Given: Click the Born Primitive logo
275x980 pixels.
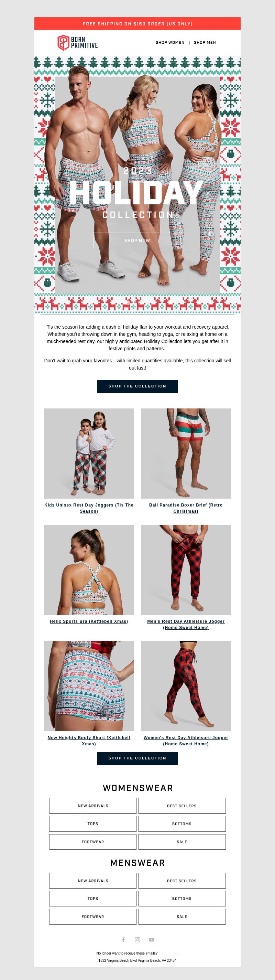Looking at the screenshot, I should click(x=77, y=43).
